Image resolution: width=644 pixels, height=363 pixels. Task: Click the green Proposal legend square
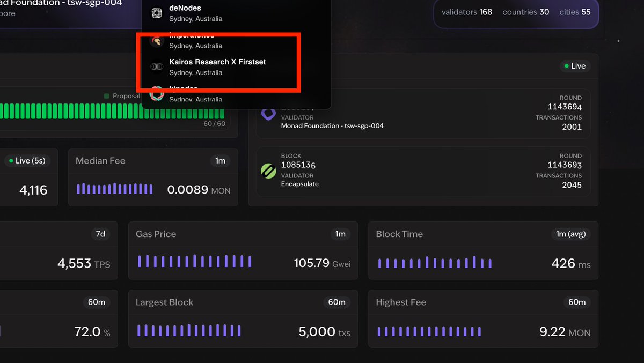pyautogui.click(x=106, y=95)
